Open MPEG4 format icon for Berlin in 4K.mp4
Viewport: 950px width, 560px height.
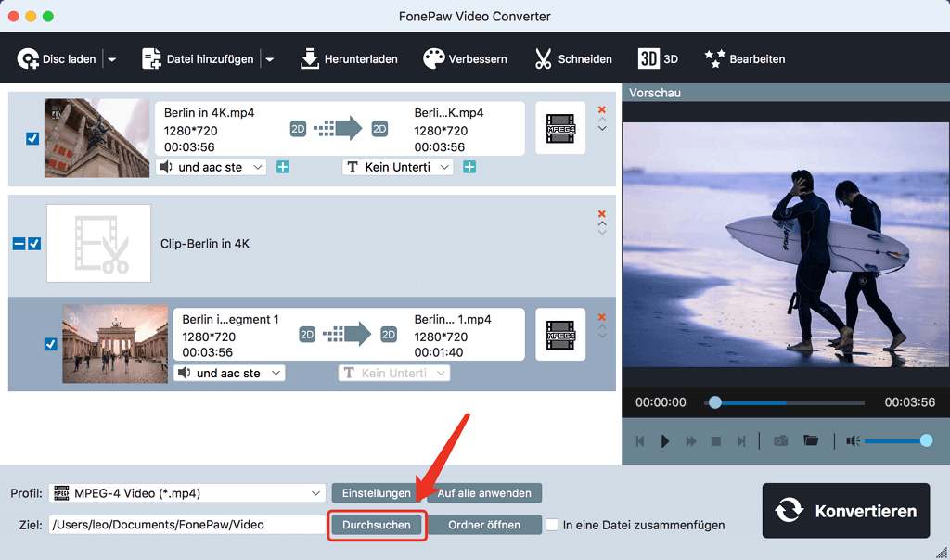[x=560, y=128]
